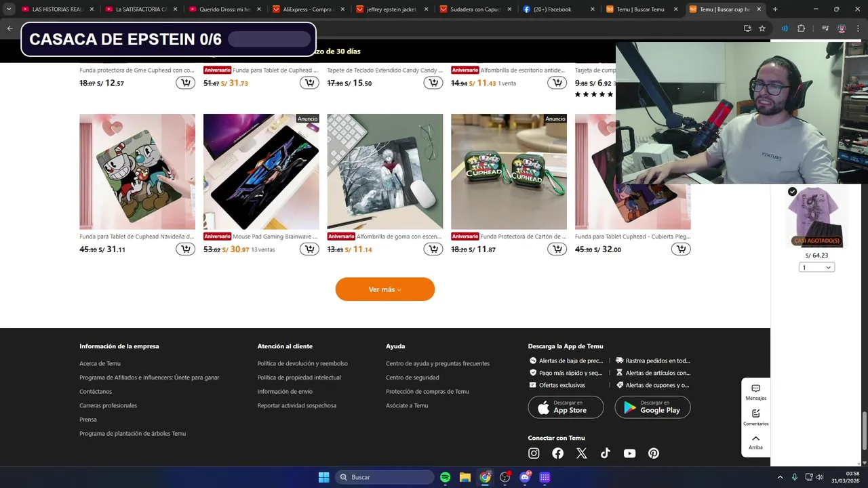Add the S/ 31.73 Cuphead tablet case to cart

309,83
